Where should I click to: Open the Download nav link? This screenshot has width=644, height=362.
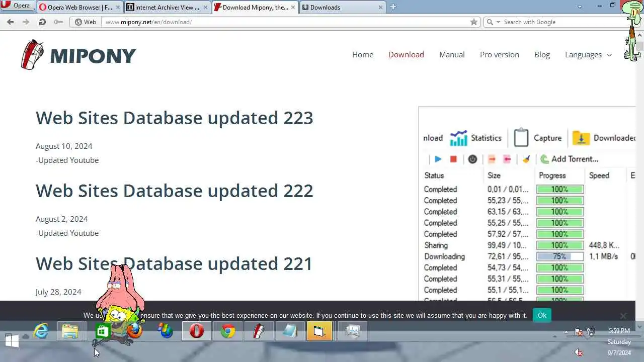[406, 54]
